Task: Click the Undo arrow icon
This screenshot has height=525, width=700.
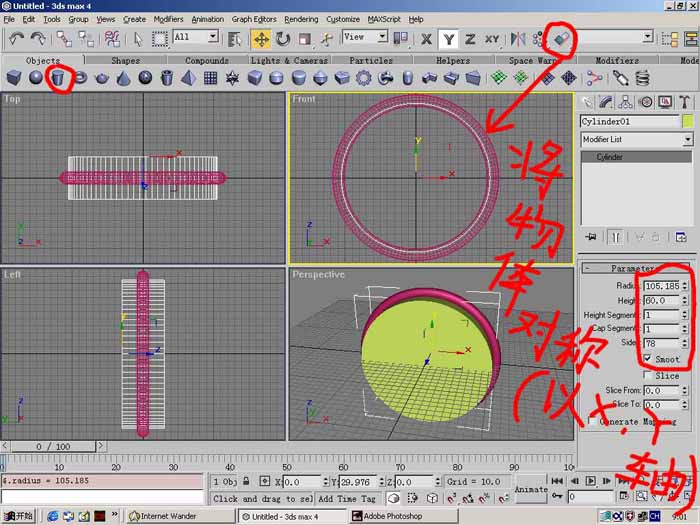Action: [16, 39]
